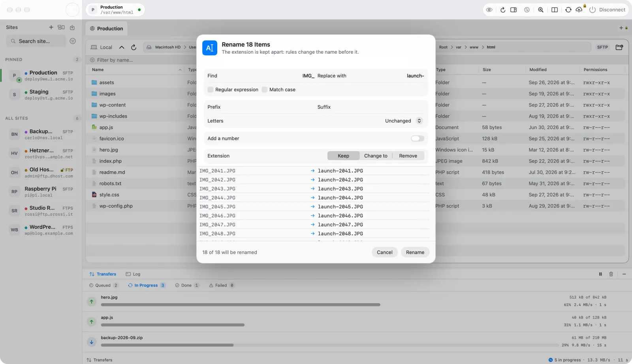Click the Rename button

pyautogui.click(x=415, y=252)
